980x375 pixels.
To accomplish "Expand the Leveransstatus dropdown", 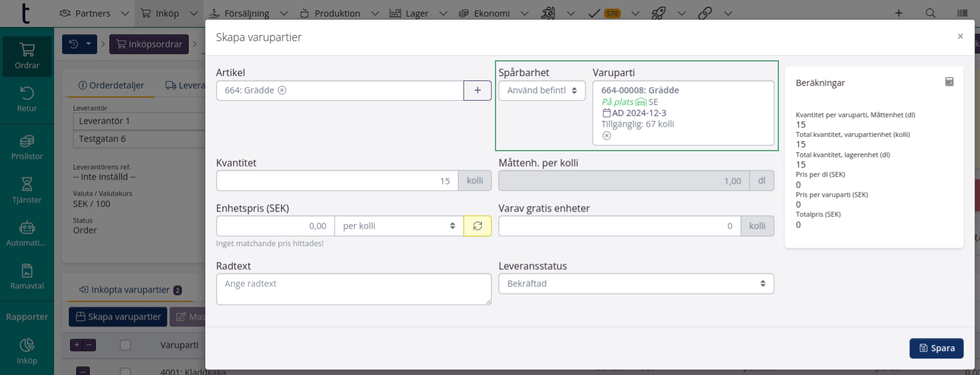I will (x=636, y=283).
